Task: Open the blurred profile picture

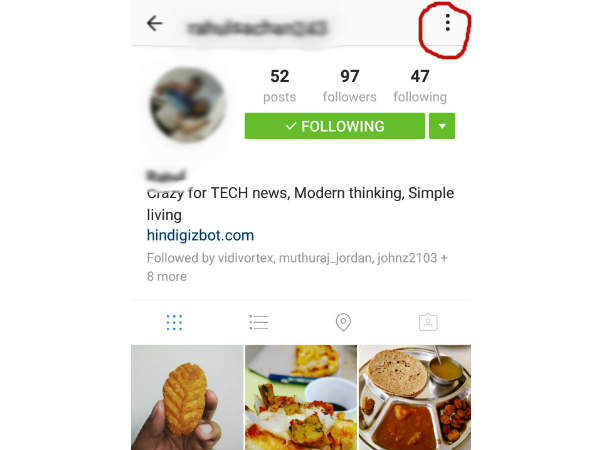Action: pyautogui.click(x=188, y=104)
